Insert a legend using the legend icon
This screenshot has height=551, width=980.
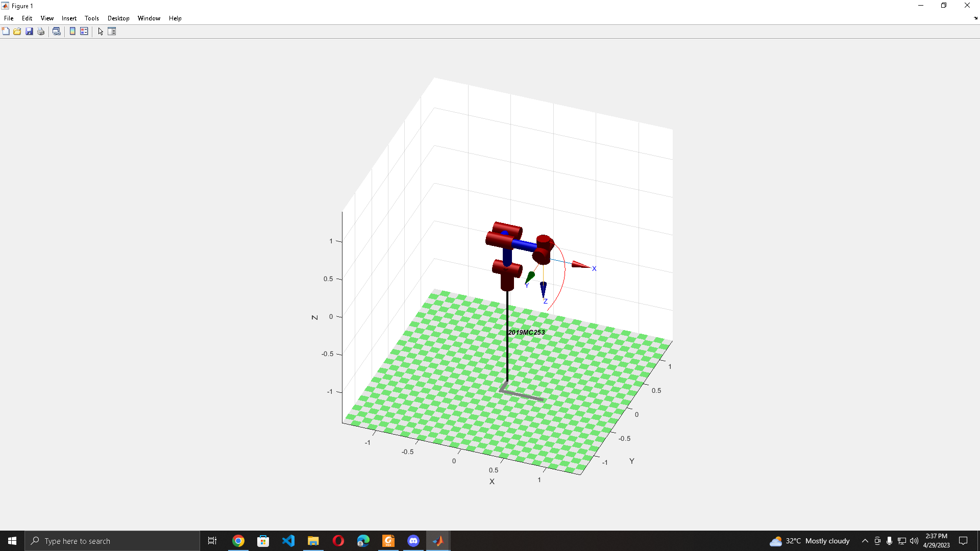(x=84, y=31)
